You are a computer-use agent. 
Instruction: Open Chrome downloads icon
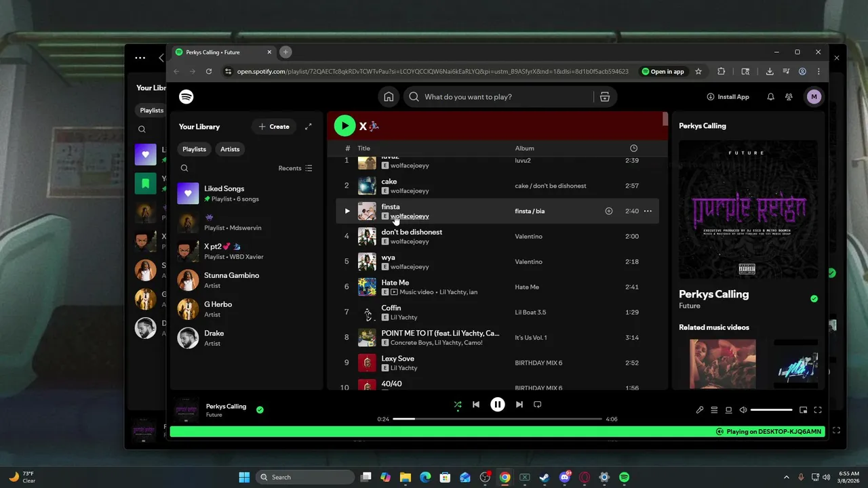pyautogui.click(x=770, y=71)
